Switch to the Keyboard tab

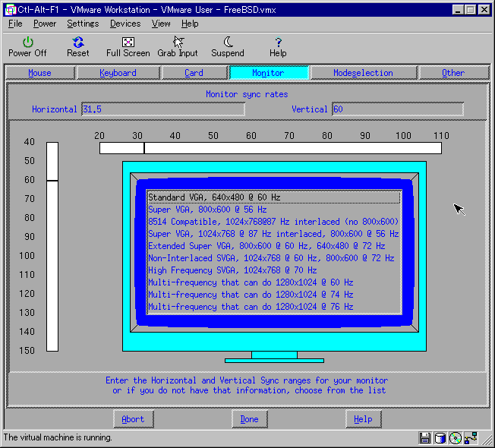pyautogui.click(x=118, y=73)
